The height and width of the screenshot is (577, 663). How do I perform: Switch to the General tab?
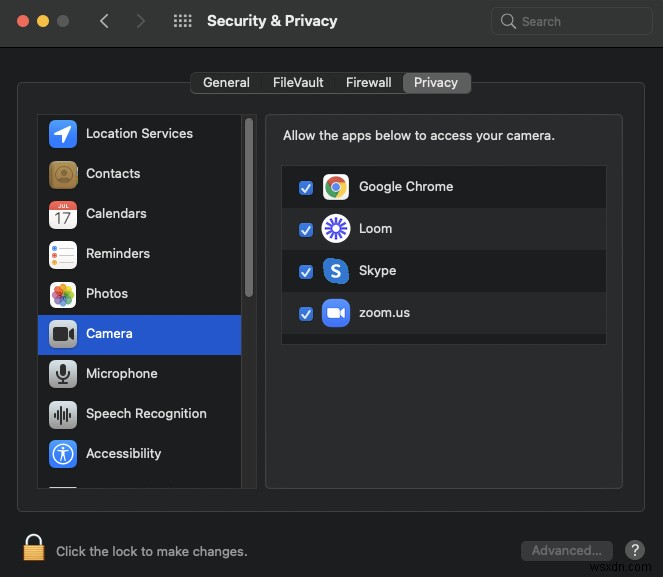tap(226, 82)
